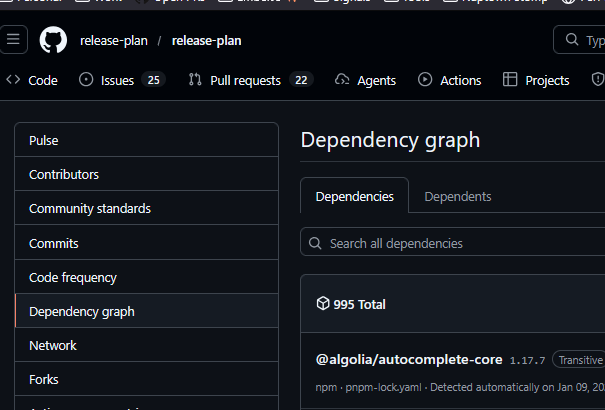Screen dimensions: 605x410
Task: Open the bold release-plan repository link
Action: pos(206,40)
